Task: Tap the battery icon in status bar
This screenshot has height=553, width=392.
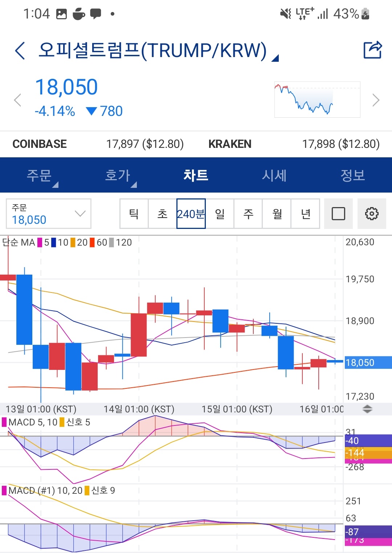Action: pos(366,14)
